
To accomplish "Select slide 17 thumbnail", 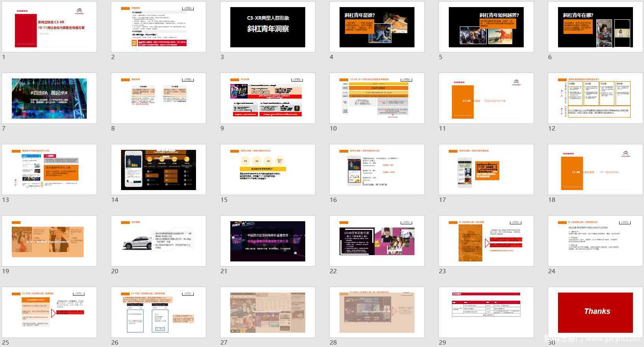I will [x=486, y=170].
